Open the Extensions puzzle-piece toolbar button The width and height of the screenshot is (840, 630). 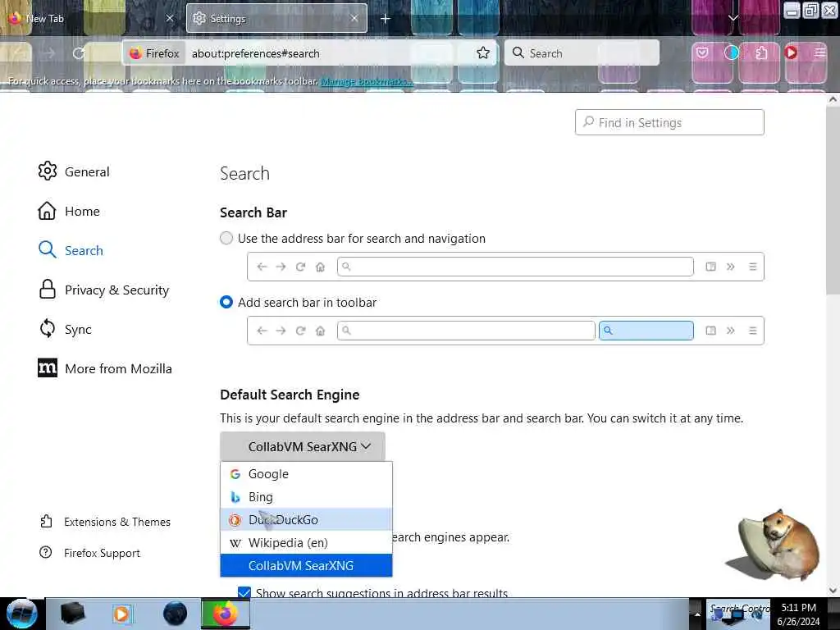click(x=761, y=52)
